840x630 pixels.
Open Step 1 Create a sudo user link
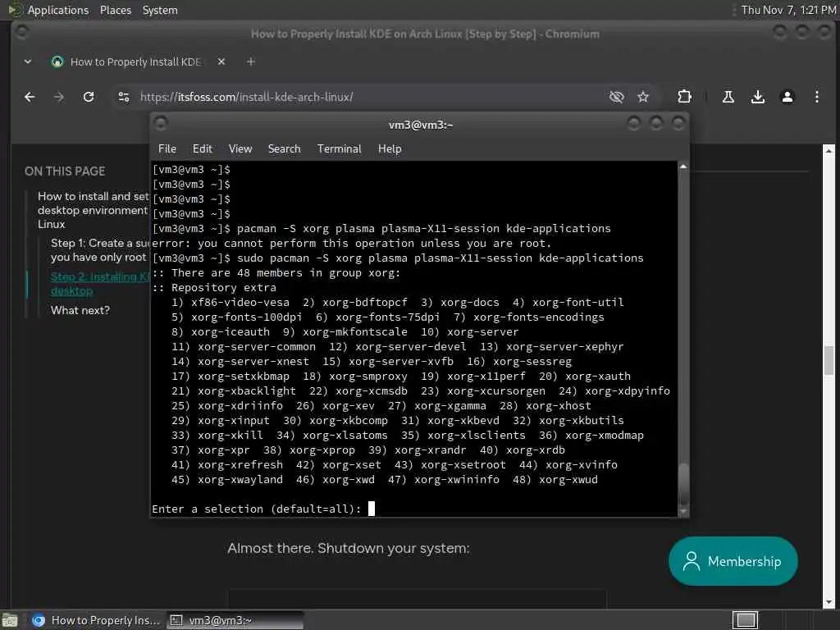tap(99, 249)
